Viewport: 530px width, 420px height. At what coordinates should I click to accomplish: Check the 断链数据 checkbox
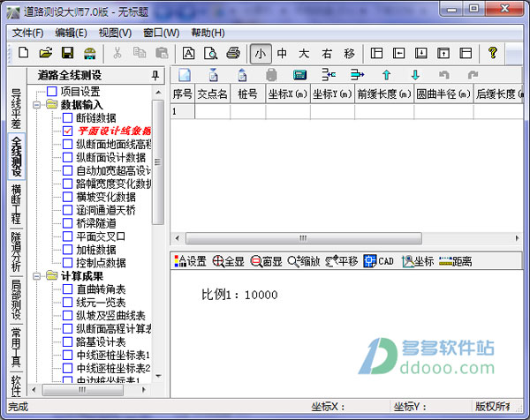(68, 118)
